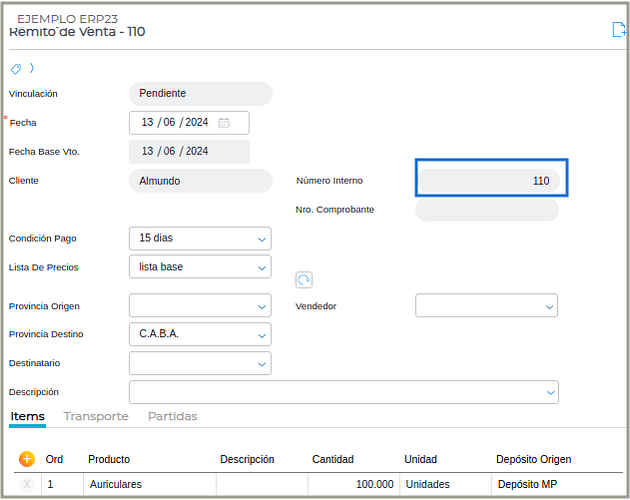This screenshot has width=630, height=500.
Task: Click the Cliente field showing Almundo
Action: pyautogui.click(x=200, y=181)
